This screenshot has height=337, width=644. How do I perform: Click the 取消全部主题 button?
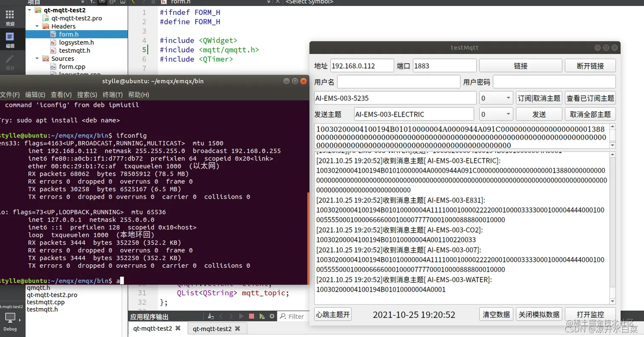[590, 114]
